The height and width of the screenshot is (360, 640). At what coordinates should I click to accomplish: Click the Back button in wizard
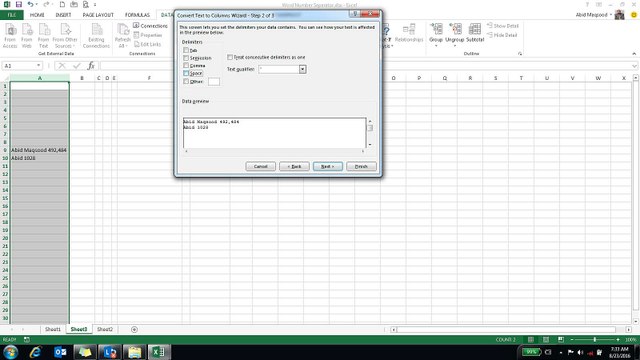coord(294,167)
